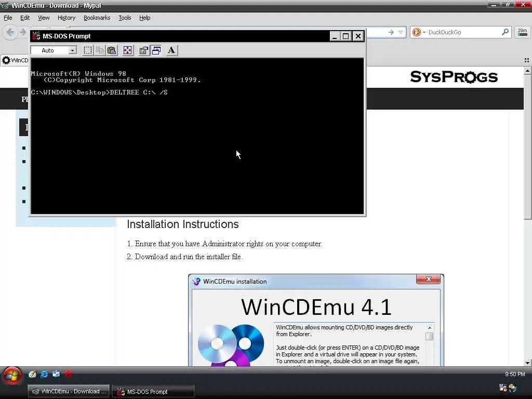Click the Installation Instructions heading

click(x=183, y=224)
